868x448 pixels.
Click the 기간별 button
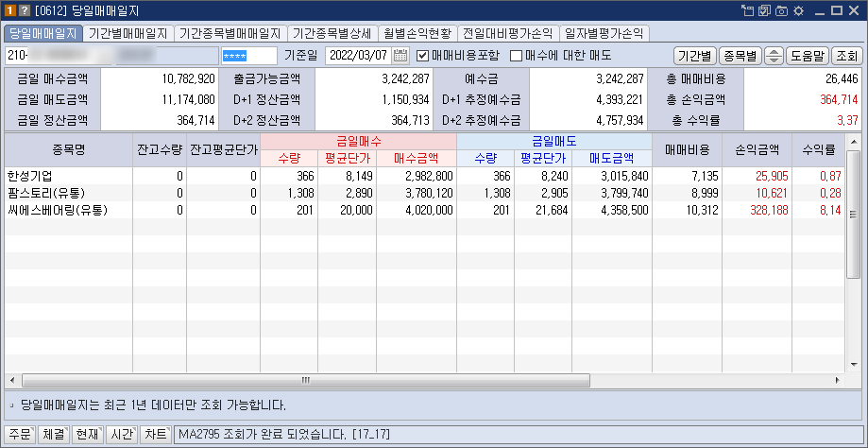tap(695, 56)
